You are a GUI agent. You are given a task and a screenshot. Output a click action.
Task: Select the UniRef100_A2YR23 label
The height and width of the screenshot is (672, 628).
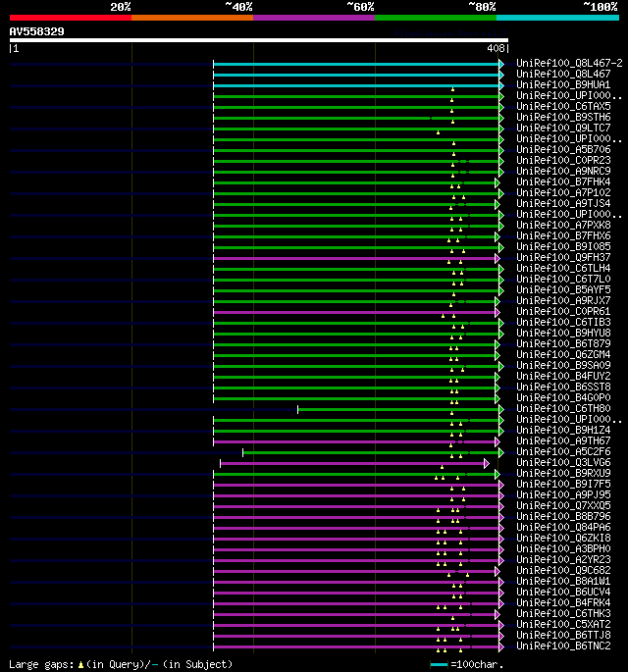[x=563, y=560]
